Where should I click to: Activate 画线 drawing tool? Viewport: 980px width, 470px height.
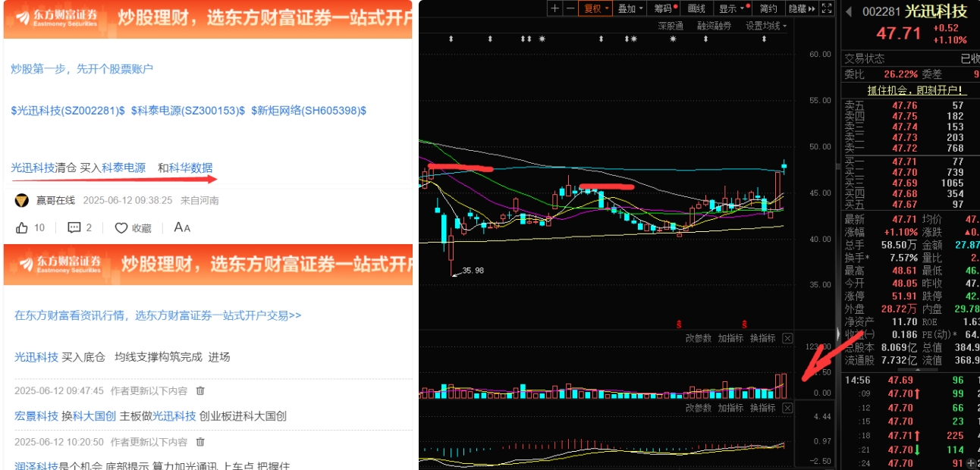pyautogui.click(x=697, y=8)
